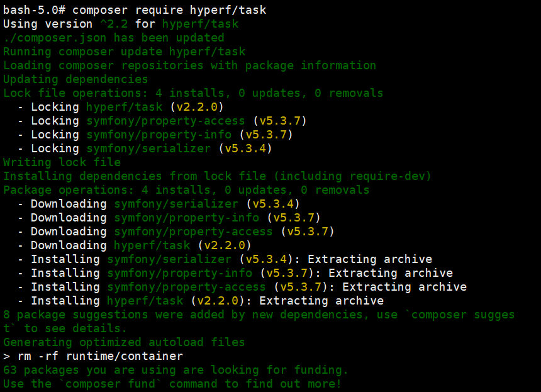This screenshot has width=541, height=392.
Task: Click the "Writing lock file" line
Action: [62, 162]
